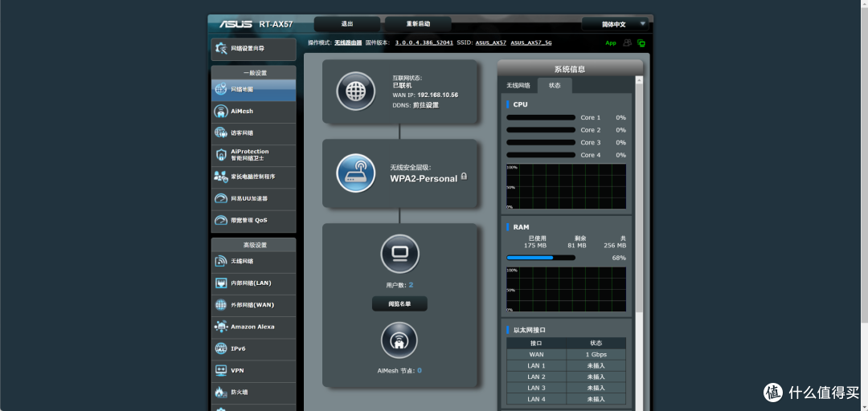Click the 阅览名单 view list button
868x411 pixels.
(399, 303)
